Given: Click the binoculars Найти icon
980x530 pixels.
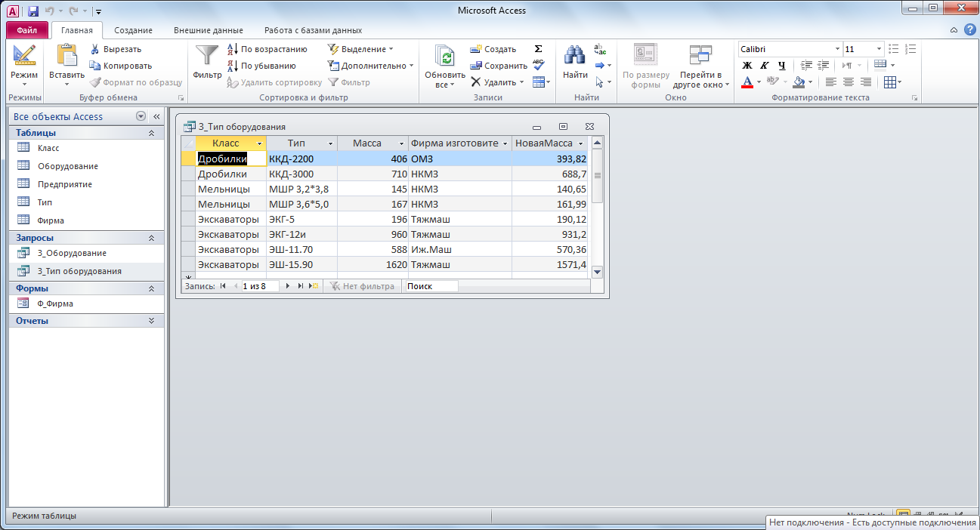Looking at the screenshot, I should pyautogui.click(x=576, y=55).
